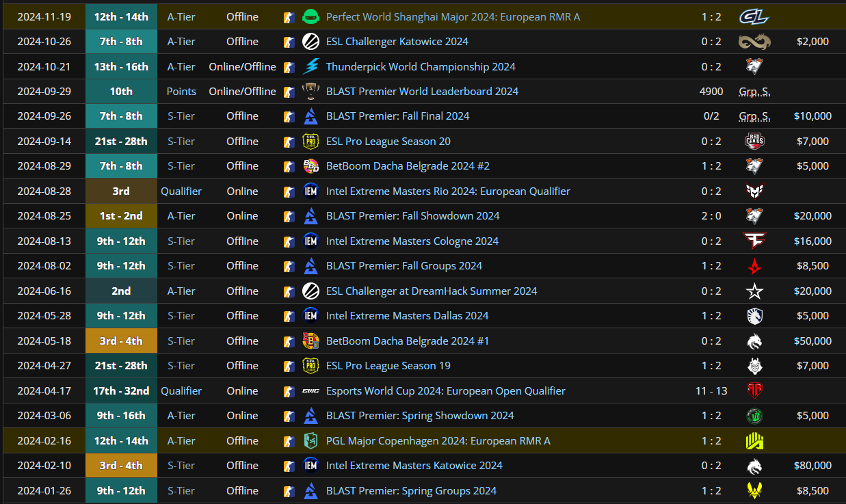This screenshot has height=504, width=846.
Task: Click the Perfect World tournament icon in Shanghai Major row
Action: (x=310, y=16)
